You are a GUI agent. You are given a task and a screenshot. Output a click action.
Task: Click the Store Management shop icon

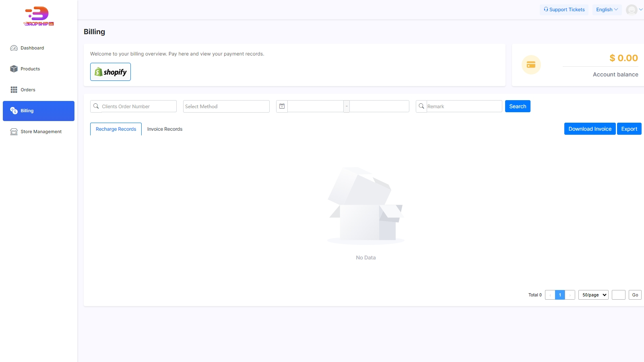coord(14,132)
